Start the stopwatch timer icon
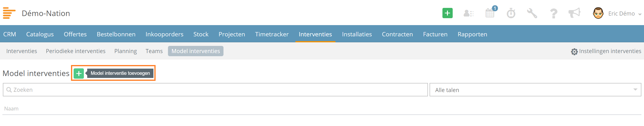 click(511, 13)
